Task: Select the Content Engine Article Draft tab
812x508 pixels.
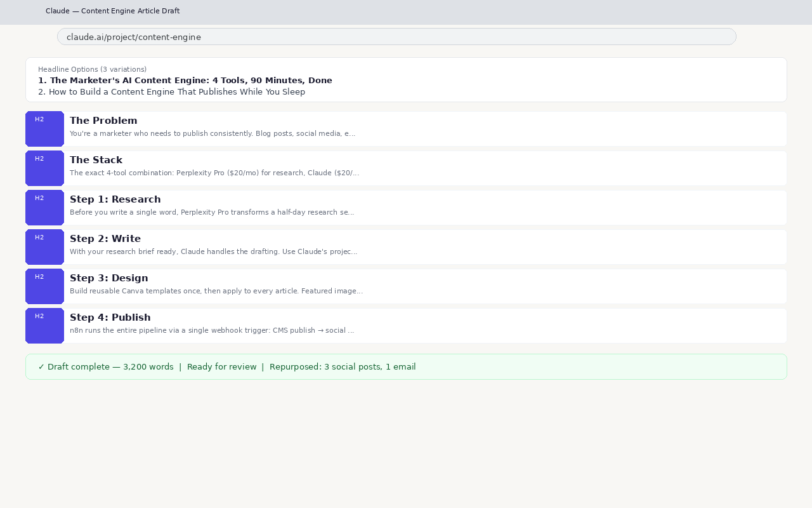Action: [112, 11]
